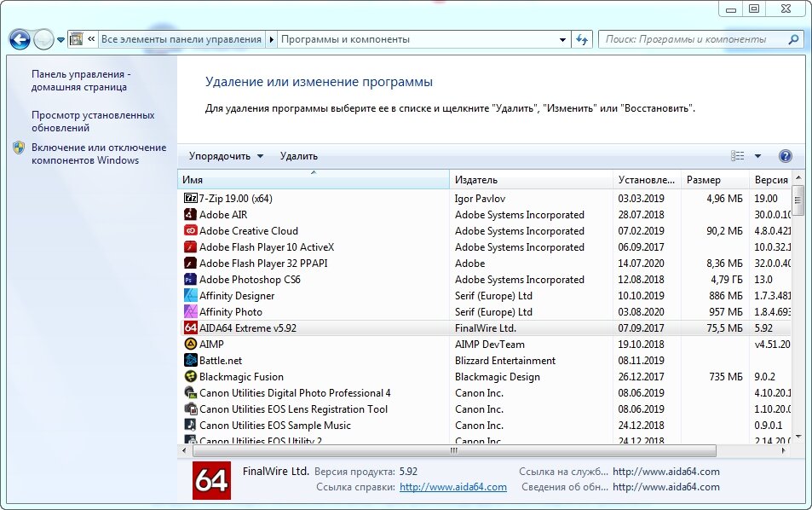Sort by the Установлено column header
This screenshot has height=510, width=812.
(647, 180)
